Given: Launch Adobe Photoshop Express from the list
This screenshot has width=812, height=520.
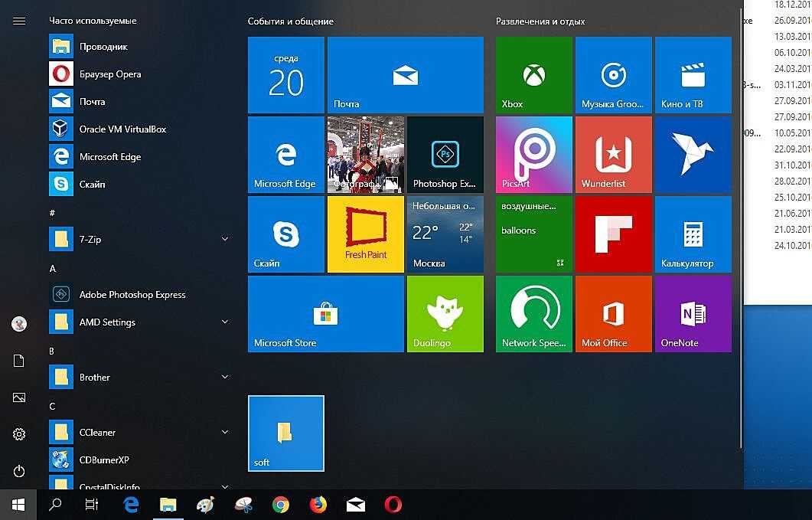Looking at the screenshot, I should point(140,294).
